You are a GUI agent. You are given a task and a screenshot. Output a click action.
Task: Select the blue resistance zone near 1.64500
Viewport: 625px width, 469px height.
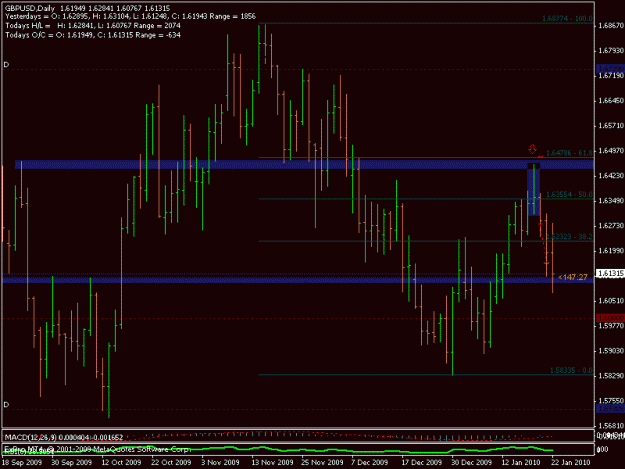305,165
